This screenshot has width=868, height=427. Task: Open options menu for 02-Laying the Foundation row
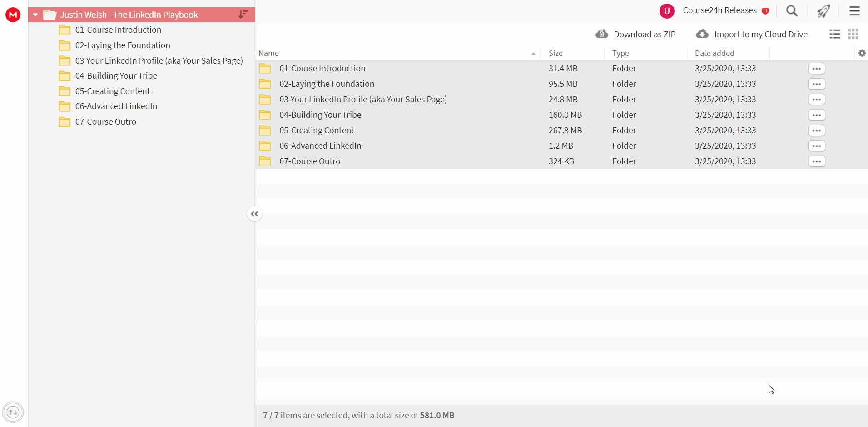point(817,84)
